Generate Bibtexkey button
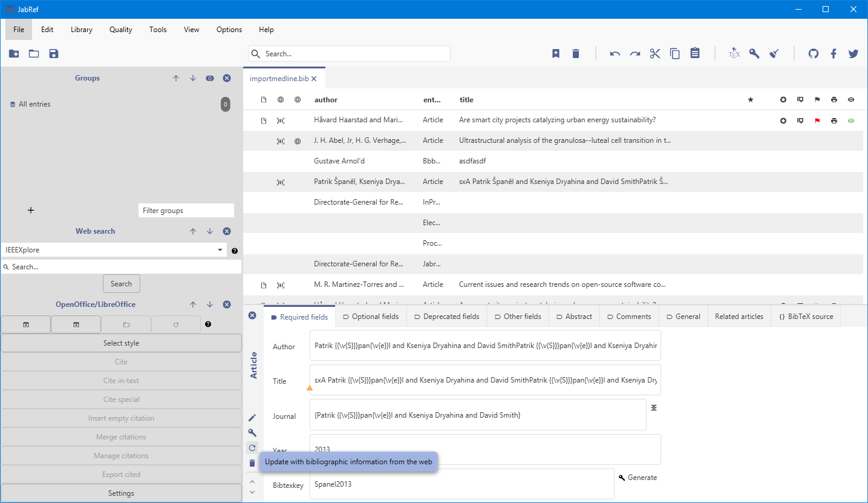This screenshot has height=503, width=868. coord(638,478)
